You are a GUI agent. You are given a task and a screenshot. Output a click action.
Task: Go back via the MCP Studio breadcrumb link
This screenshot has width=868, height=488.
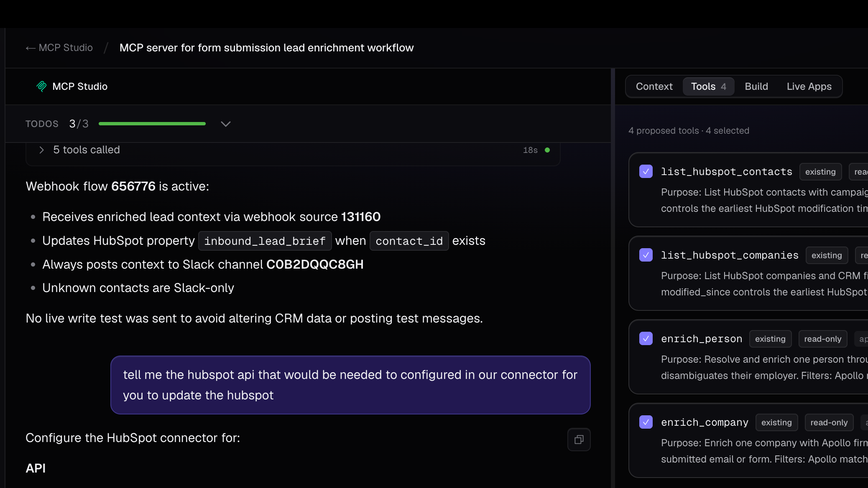[59, 48]
